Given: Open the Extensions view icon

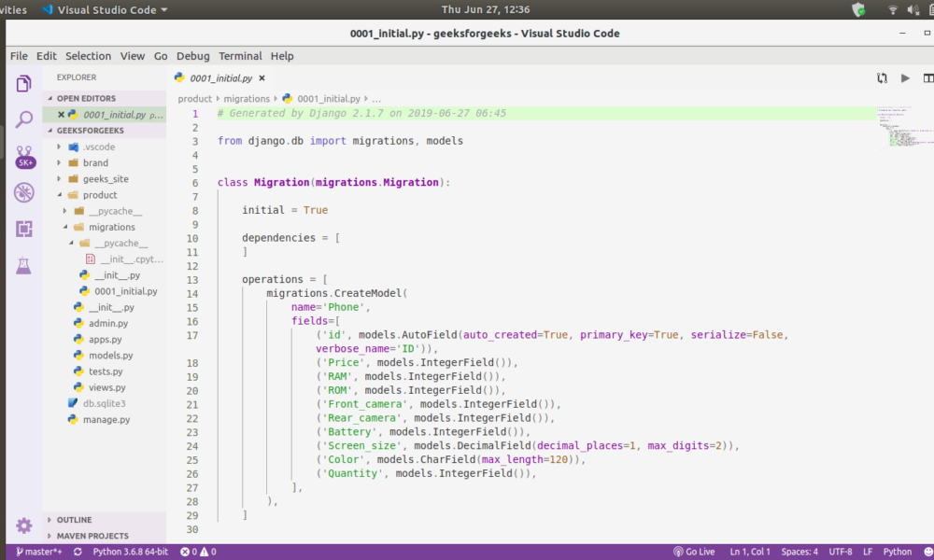Looking at the screenshot, I should coord(24,229).
